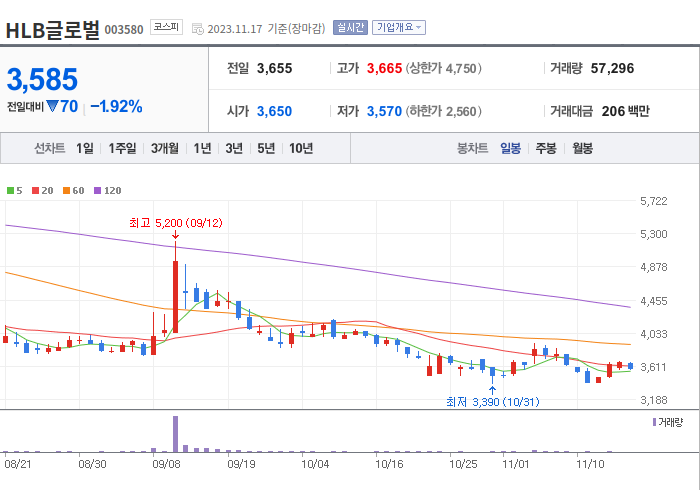Click the stock code 003580
This screenshot has width=700, height=490.
tap(124, 30)
